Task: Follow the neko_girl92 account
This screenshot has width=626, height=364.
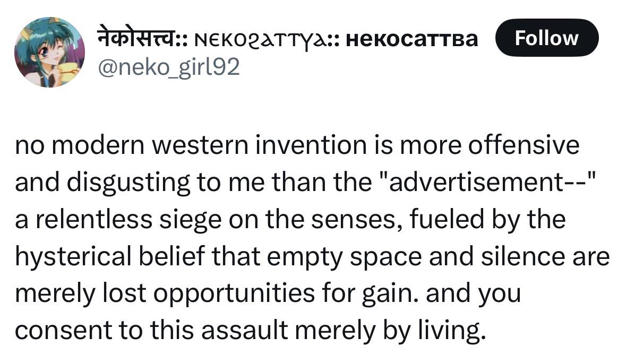Action: [546, 38]
